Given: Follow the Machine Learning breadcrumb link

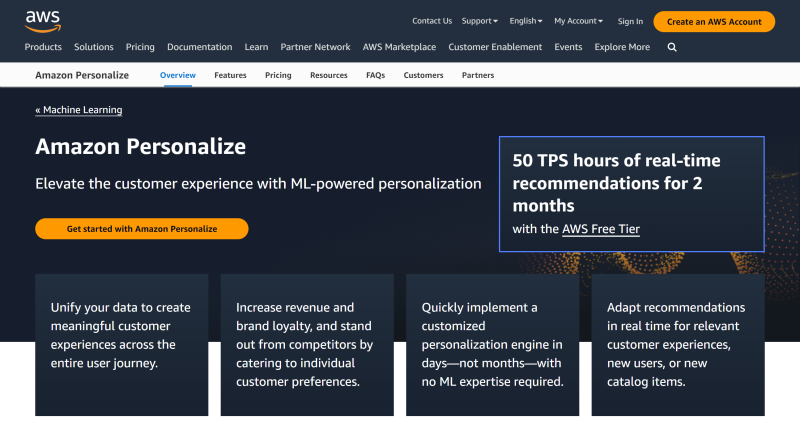Looking at the screenshot, I should (79, 110).
